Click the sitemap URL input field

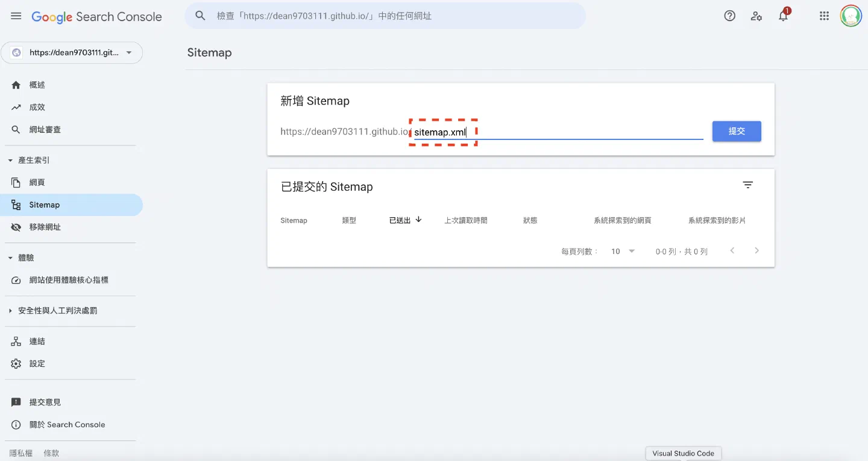click(558, 132)
